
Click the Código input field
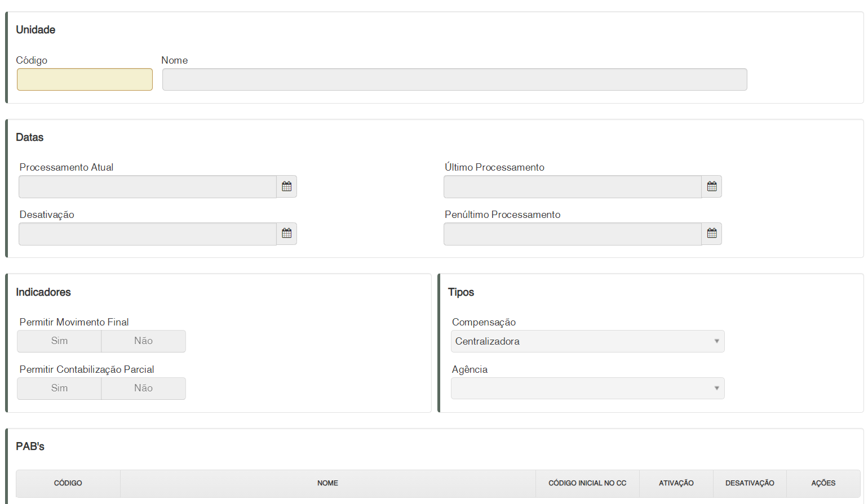pos(85,79)
